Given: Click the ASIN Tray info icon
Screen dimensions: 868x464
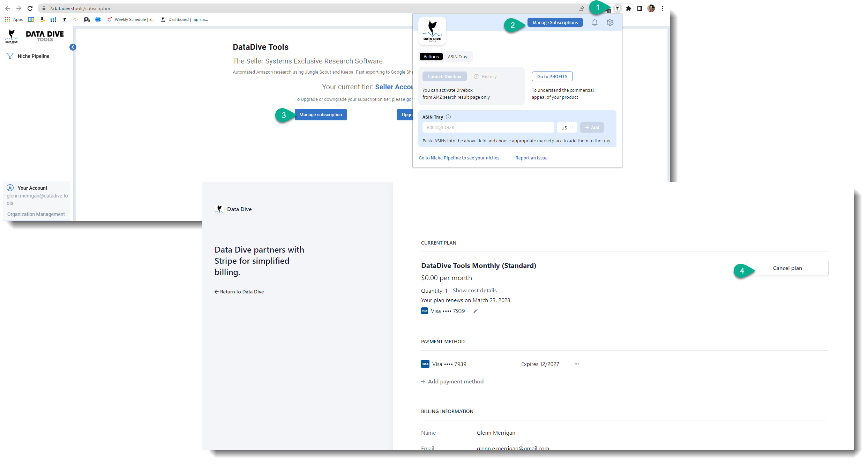Looking at the screenshot, I should click(x=449, y=117).
